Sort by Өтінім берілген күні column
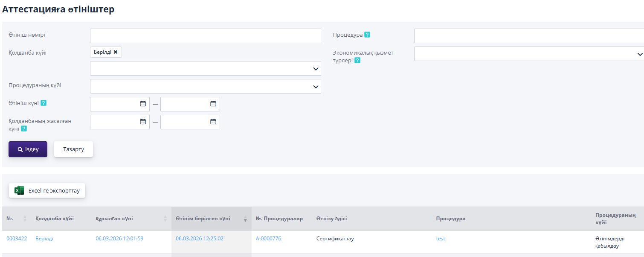Viewport: 644px width, 257px height. (245, 219)
